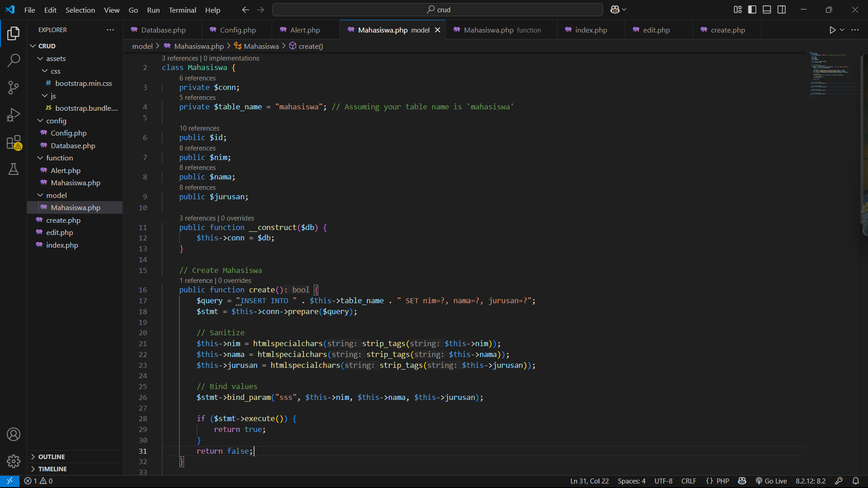
Task: Toggle the bottom panel layout button
Action: click(x=767, y=9)
